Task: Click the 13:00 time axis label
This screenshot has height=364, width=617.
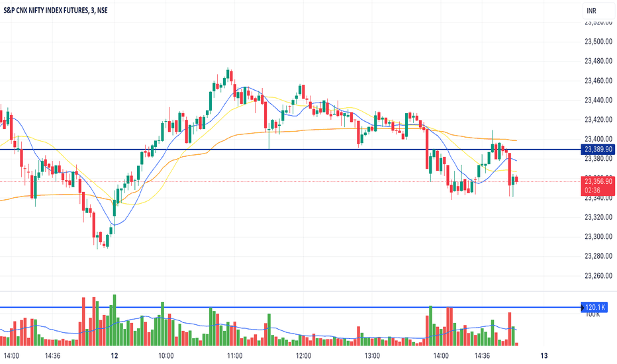Action: [372, 356]
